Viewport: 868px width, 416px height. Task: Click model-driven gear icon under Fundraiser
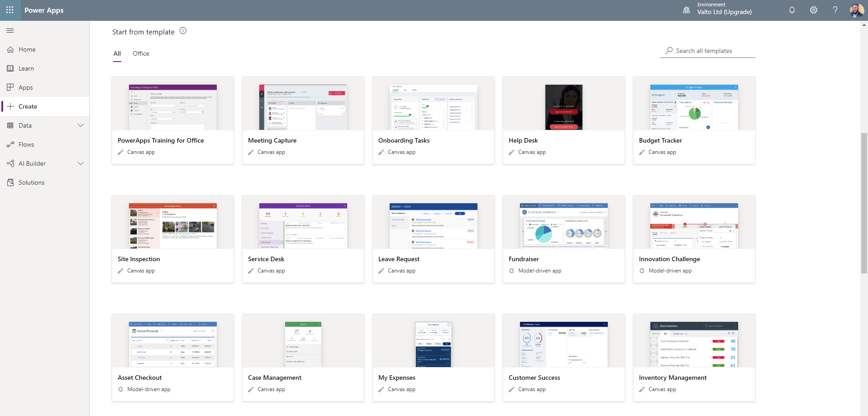(x=511, y=271)
